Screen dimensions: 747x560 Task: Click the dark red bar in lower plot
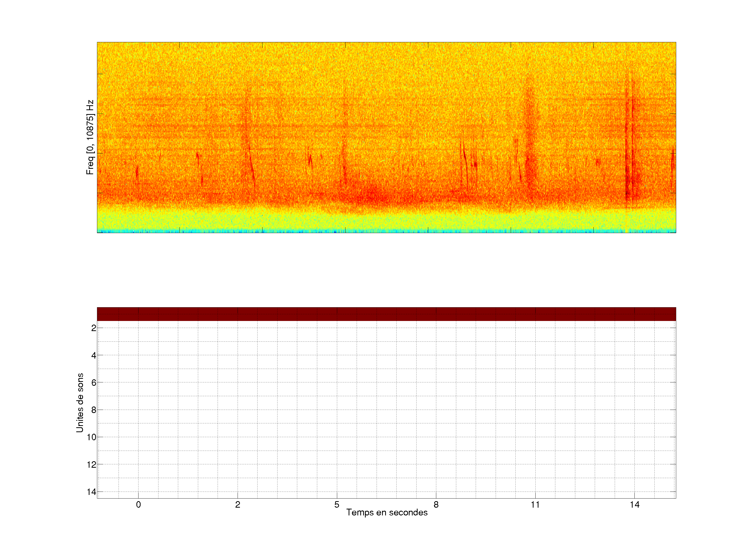(x=386, y=314)
